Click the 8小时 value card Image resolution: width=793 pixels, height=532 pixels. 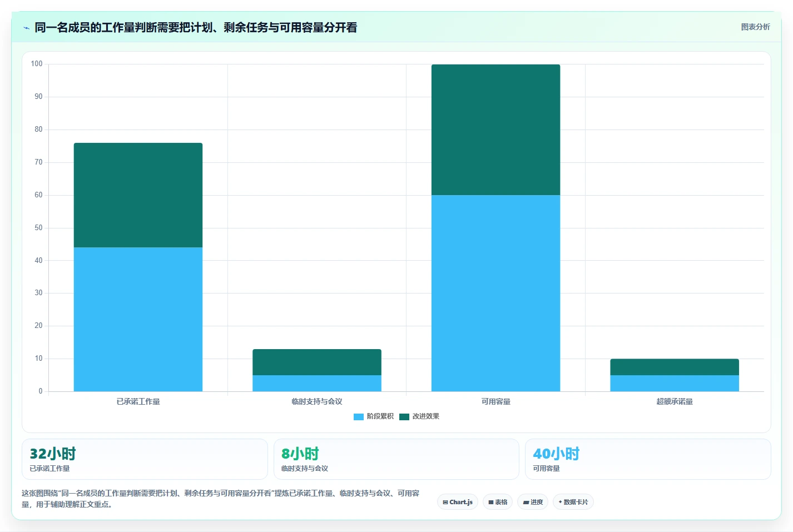coord(396,459)
